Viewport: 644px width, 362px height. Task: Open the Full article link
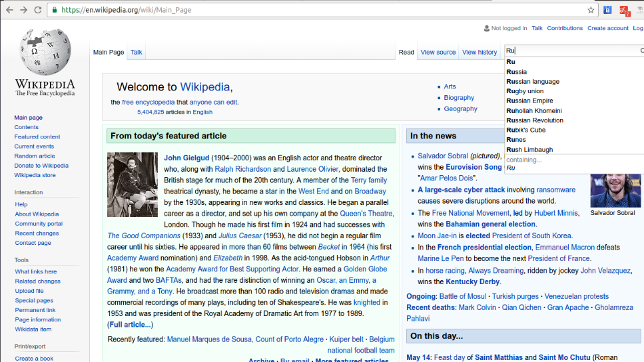tap(130, 325)
